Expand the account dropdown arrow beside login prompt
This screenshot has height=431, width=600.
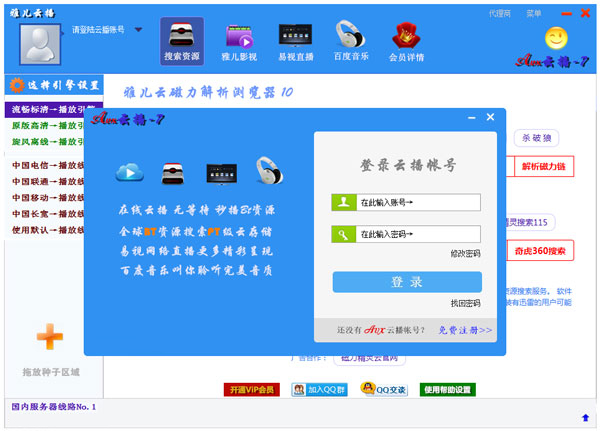pyautogui.click(x=138, y=30)
